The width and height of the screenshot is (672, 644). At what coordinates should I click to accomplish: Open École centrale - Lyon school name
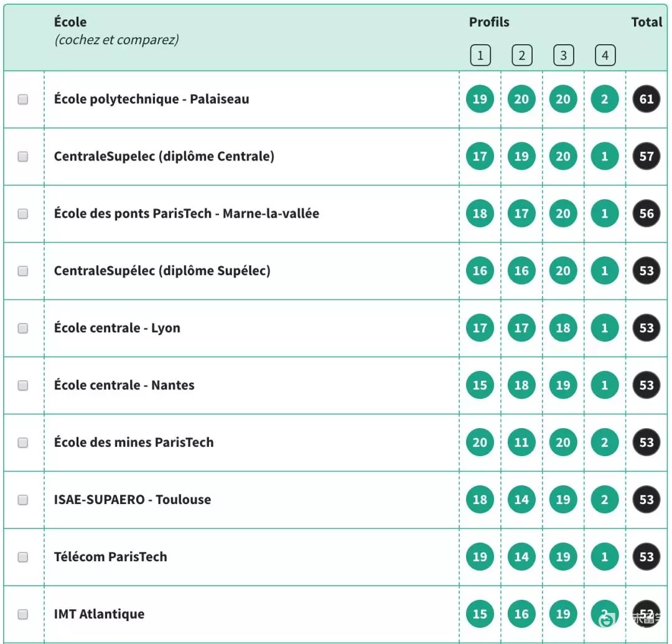(117, 328)
